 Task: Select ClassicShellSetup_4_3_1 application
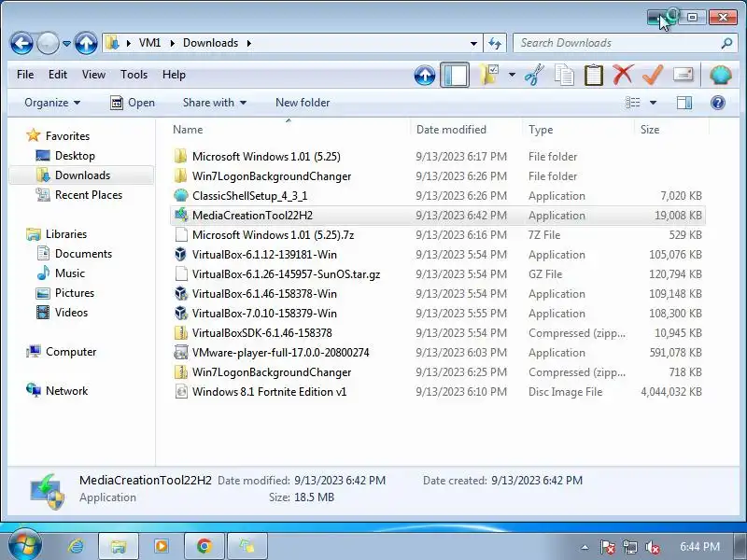pyautogui.click(x=438, y=196)
